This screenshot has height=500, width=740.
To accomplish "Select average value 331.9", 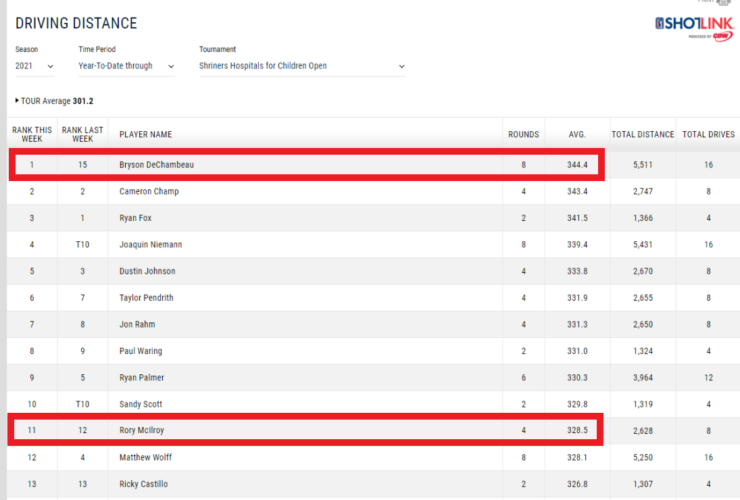I will click(x=577, y=297).
